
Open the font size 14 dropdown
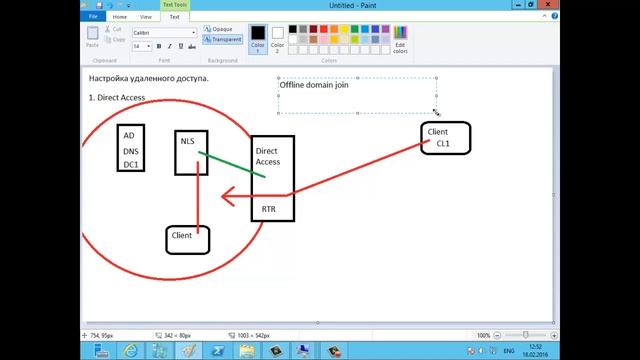(x=148, y=47)
